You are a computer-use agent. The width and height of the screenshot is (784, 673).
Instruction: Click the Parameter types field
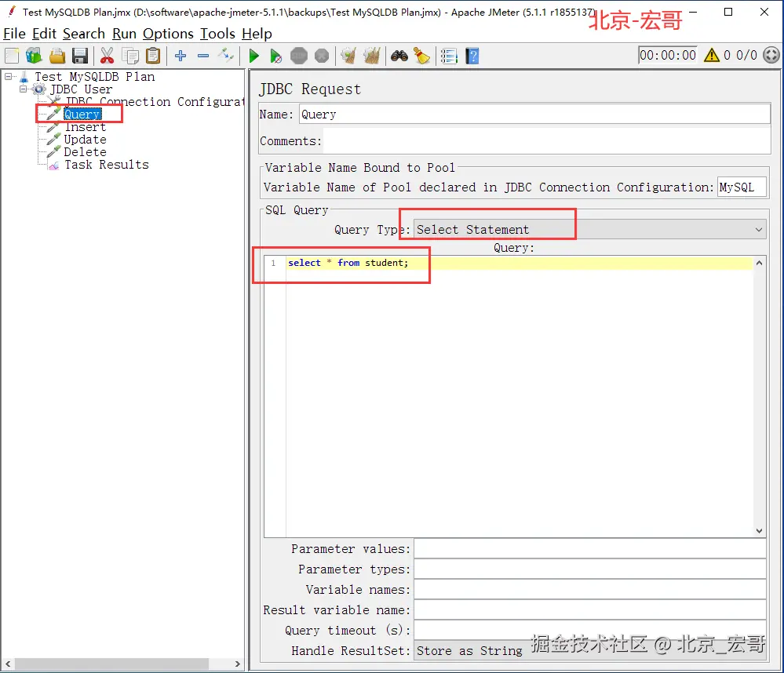pyautogui.click(x=590, y=569)
